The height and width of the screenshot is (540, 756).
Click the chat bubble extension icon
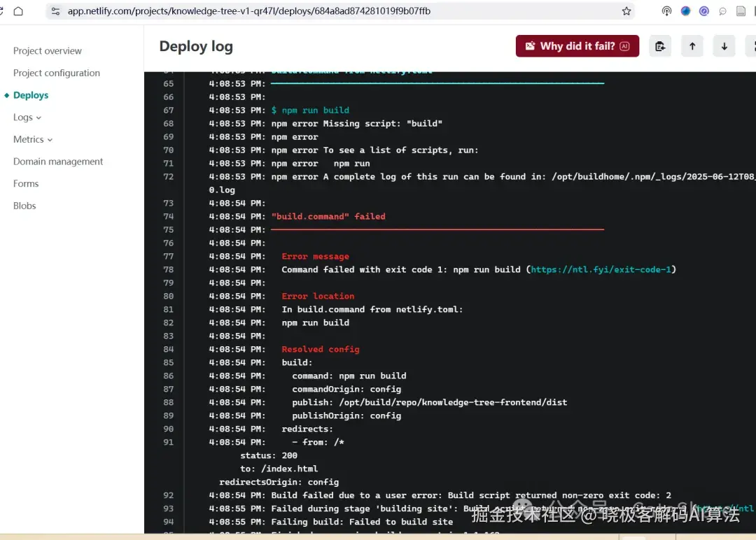click(722, 11)
